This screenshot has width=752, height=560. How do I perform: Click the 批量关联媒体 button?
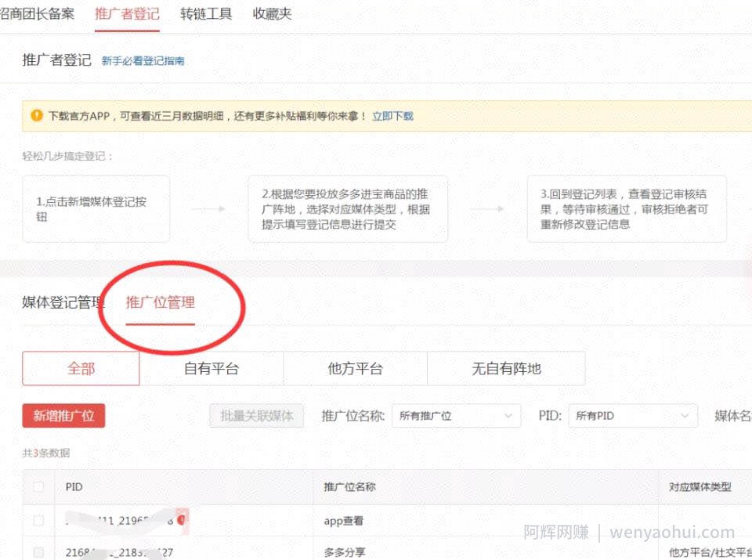tap(257, 416)
